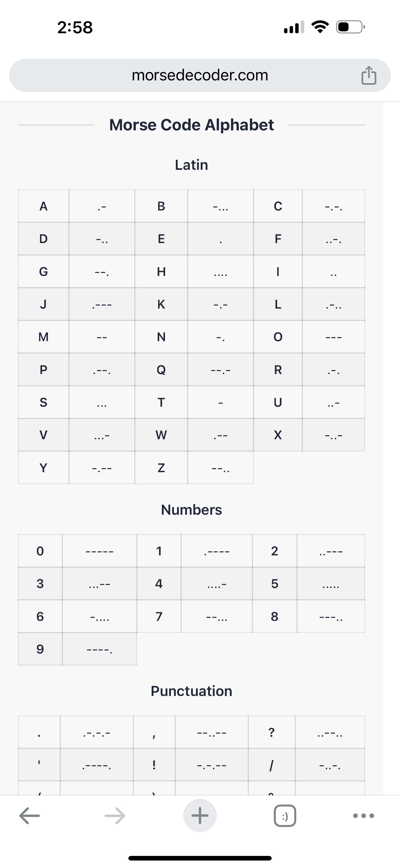Open the tab switcher icon
Screen dimensions: 400x868
pos(285,816)
